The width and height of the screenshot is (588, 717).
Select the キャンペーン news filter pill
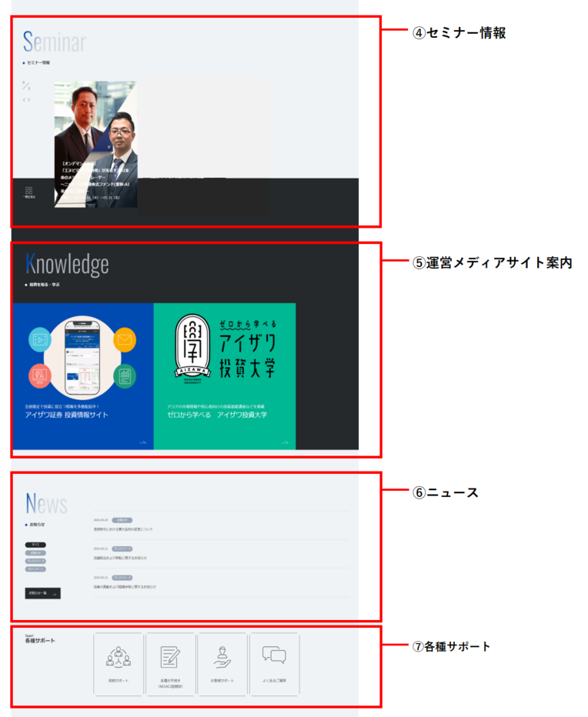click(35, 569)
